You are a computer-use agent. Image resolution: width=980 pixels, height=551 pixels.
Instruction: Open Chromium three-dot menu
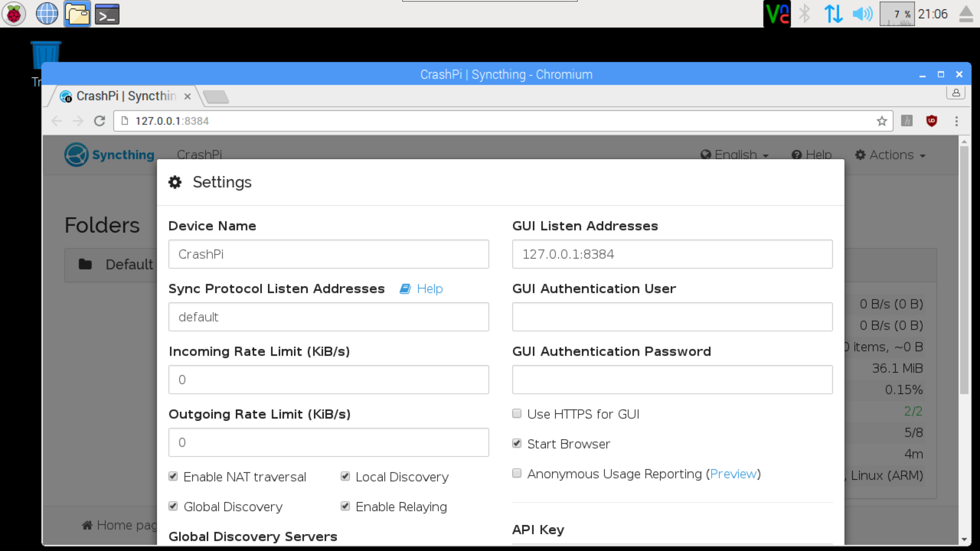point(957,121)
